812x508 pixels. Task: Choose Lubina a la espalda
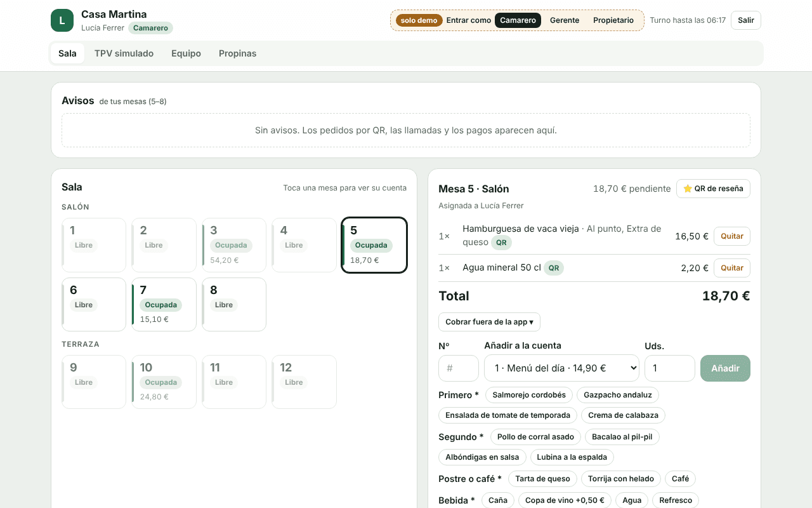coord(572,457)
